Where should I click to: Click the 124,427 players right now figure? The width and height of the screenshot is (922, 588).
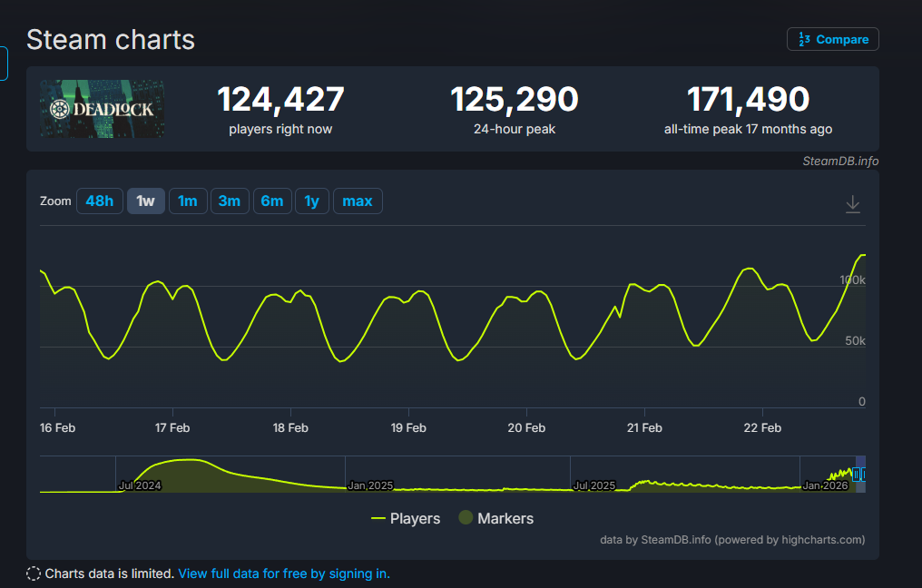click(x=280, y=99)
